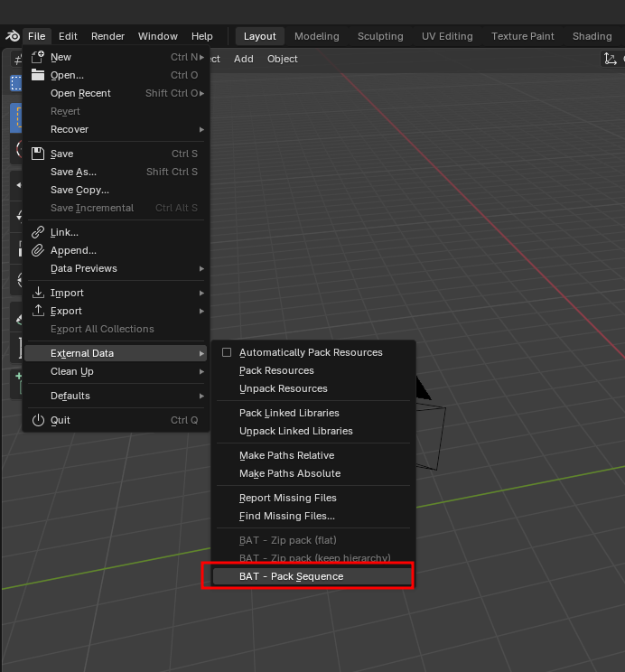
Task: Open the Edit menu
Action: coord(68,36)
